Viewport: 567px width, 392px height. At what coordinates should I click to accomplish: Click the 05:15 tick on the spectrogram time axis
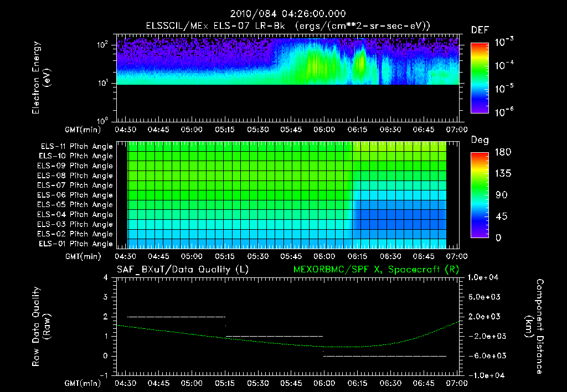click(225, 130)
